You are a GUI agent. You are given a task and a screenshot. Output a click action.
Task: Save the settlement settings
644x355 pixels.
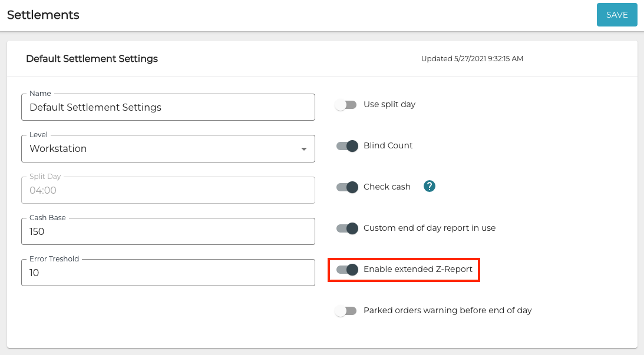(617, 15)
